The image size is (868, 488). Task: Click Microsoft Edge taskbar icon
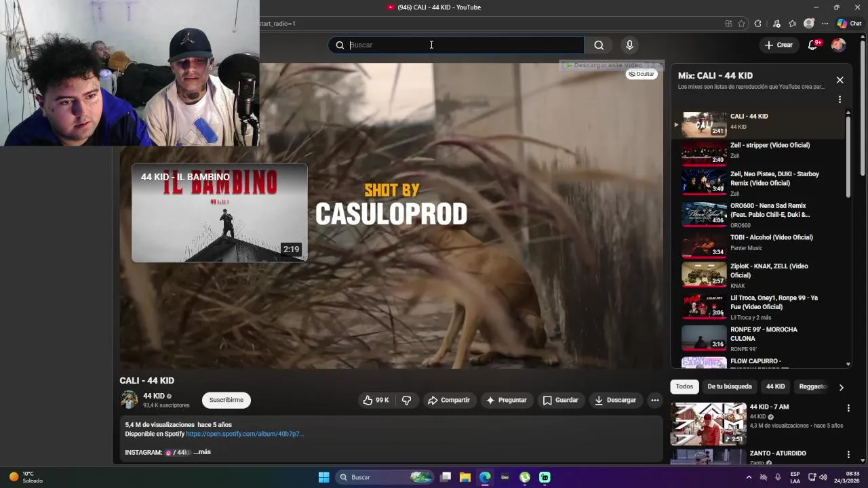click(x=485, y=477)
